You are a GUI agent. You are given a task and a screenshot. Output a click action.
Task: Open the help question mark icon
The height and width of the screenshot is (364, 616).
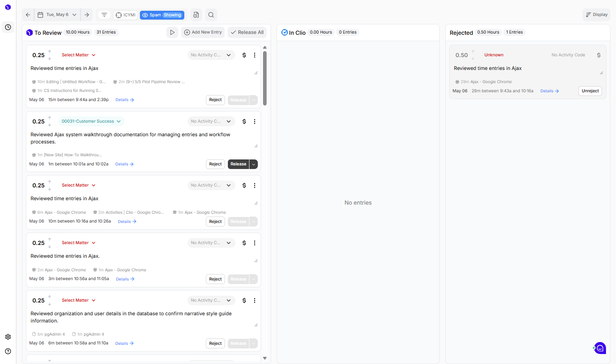point(8,351)
